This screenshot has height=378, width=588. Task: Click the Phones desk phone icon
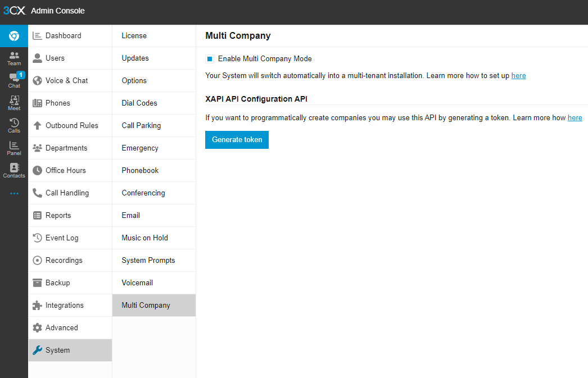pos(37,103)
